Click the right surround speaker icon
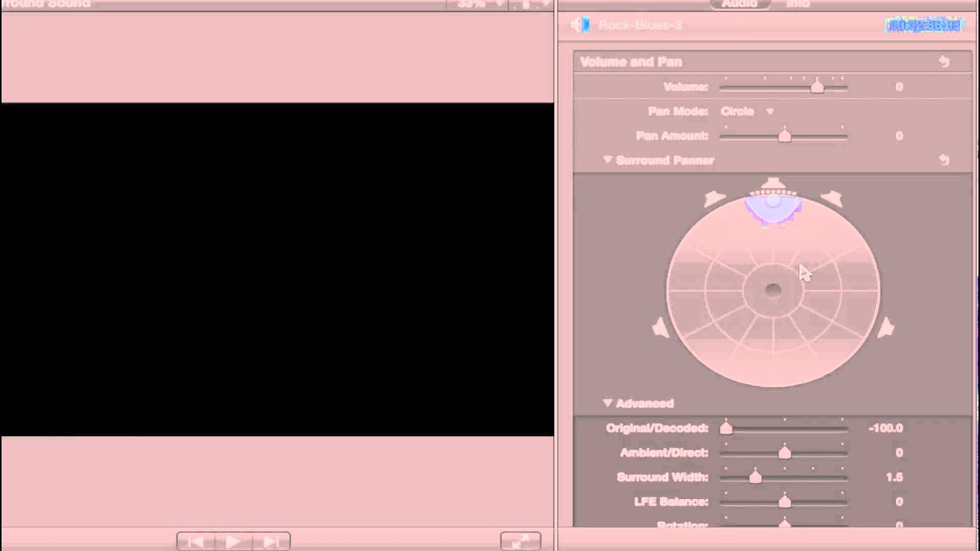The image size is (980, 551). 886,328
